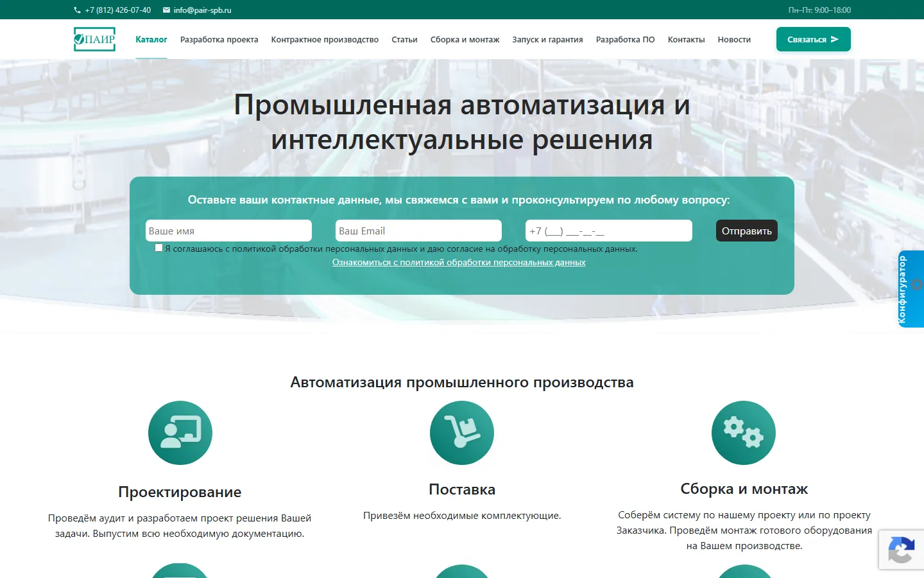Click the envelope email icon in top bar

(166, 10)
